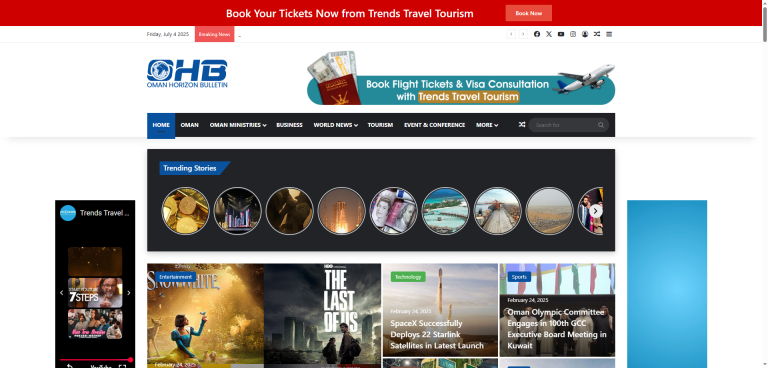Open the sidebar hamburger menu icon

click(609, 34)
